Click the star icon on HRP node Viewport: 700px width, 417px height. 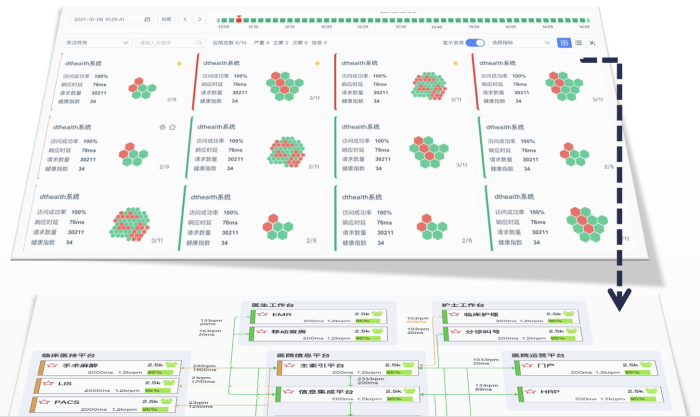coord(530,392)
